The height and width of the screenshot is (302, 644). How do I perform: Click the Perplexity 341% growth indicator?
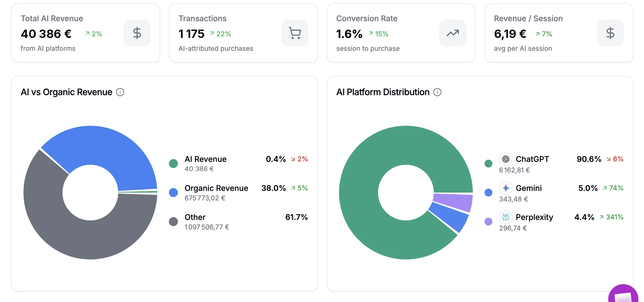click(612, 217)
